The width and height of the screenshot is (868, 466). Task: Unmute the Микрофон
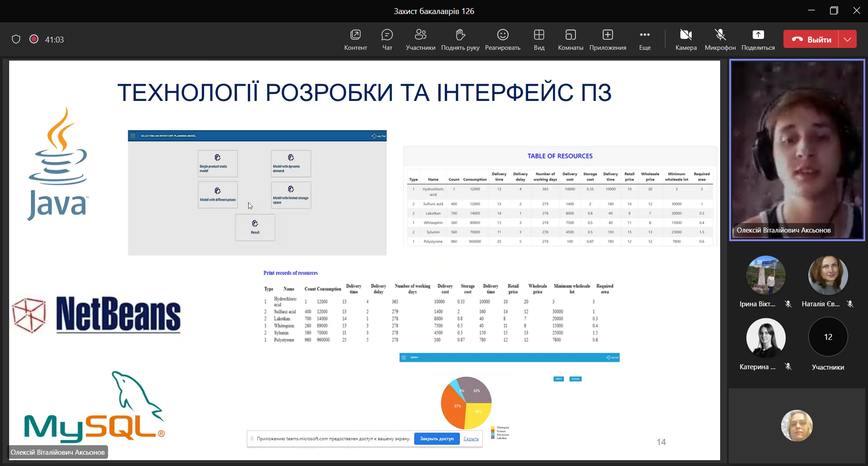720,39
